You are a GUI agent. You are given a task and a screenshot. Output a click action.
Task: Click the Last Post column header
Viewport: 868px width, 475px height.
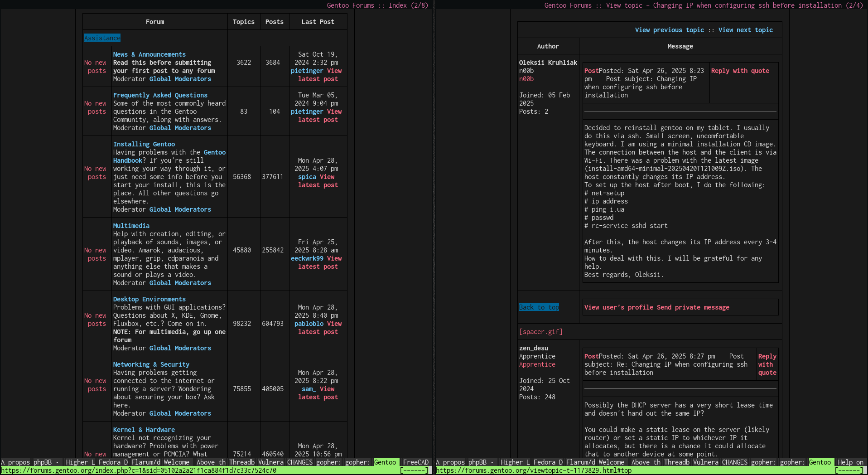318,22
